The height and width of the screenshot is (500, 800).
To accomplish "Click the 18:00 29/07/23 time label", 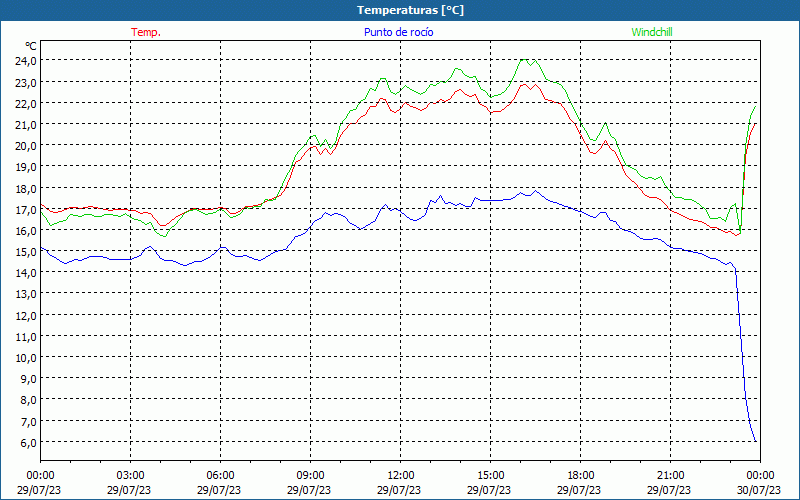I will point(580,483).
